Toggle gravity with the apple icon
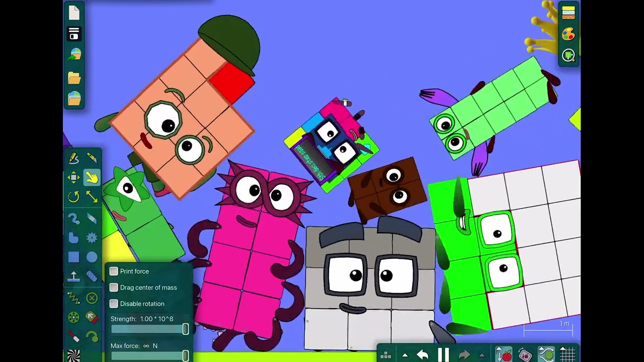Screen dimensions: 644x362 point(504,354)
